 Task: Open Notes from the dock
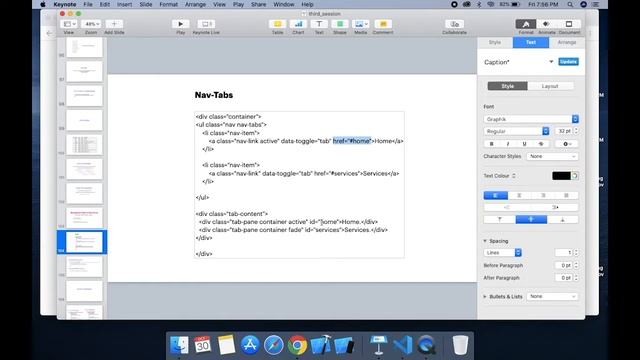(x=226, y=345)
